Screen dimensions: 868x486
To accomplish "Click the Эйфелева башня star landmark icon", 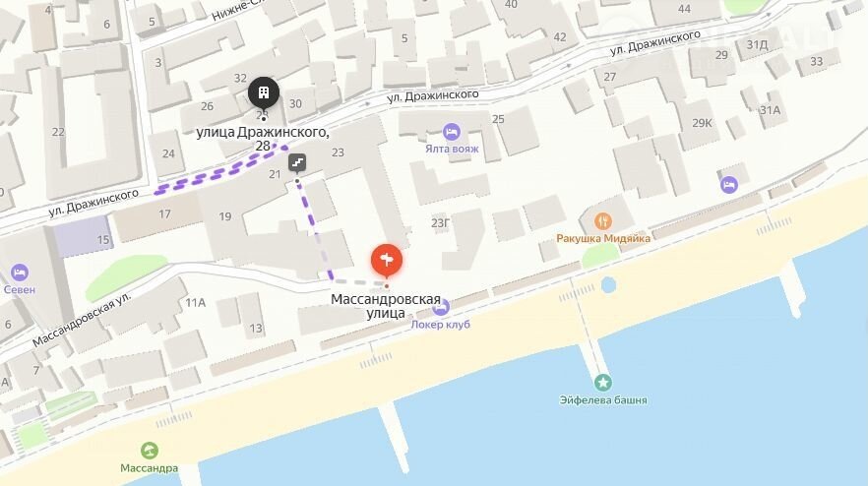I will pos(603,383).
